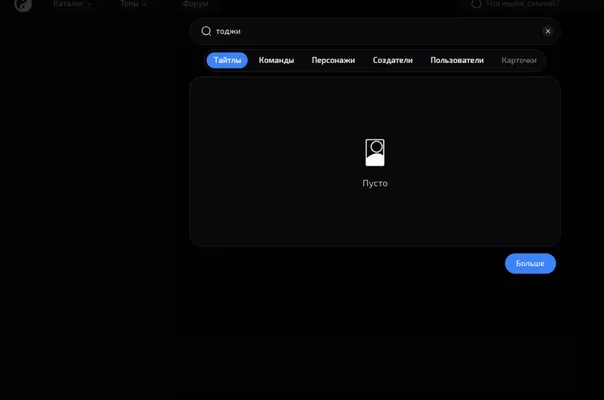
Task: Expand the Каталог dropdown menu
Action: click(x=72, y=4)
